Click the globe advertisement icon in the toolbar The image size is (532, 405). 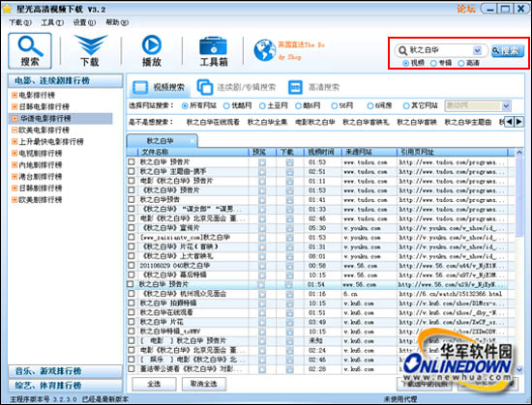(x=265, y=50)
